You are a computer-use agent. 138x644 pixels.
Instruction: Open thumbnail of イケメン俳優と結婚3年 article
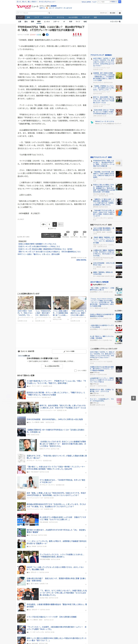[61, 303]
